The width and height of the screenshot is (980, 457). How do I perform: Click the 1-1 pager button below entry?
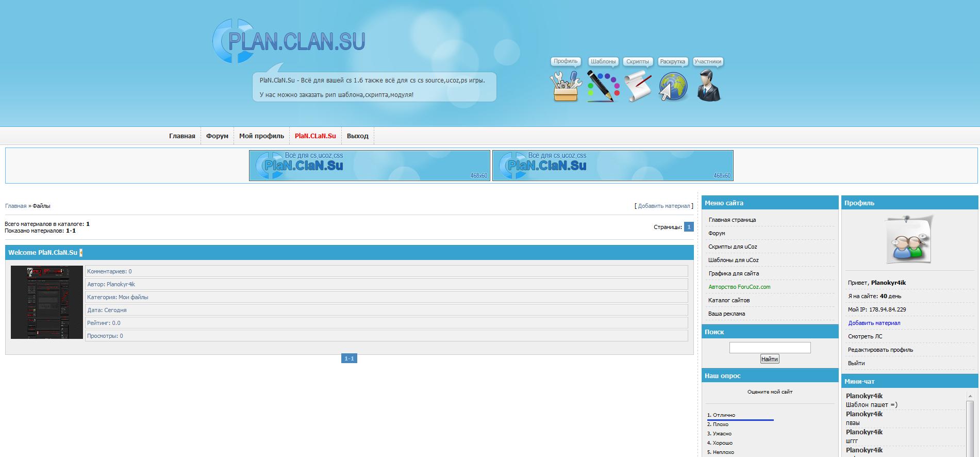coord(349,358)
